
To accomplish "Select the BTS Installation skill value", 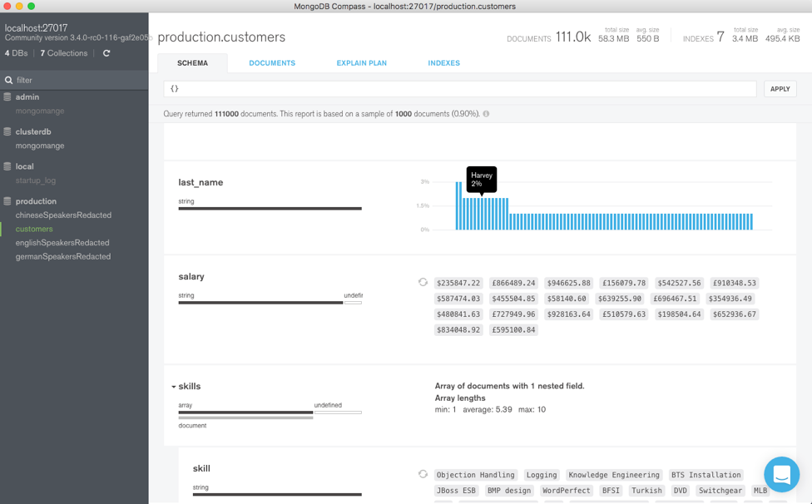I will (x=706, y=475).
